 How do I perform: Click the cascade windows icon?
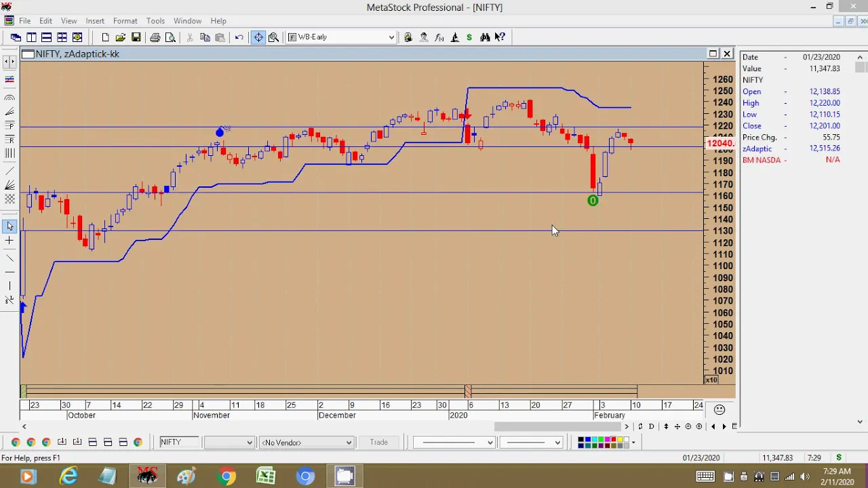(16, 37)
